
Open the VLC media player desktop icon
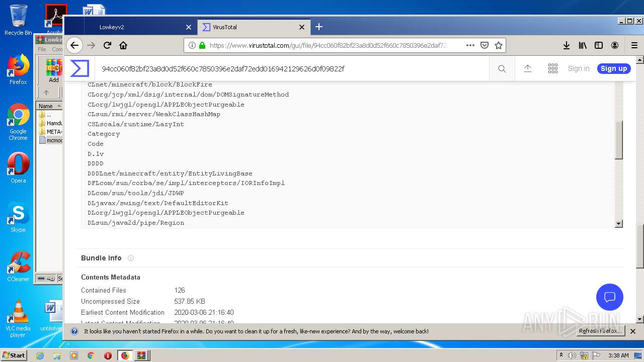click(18, 319)
